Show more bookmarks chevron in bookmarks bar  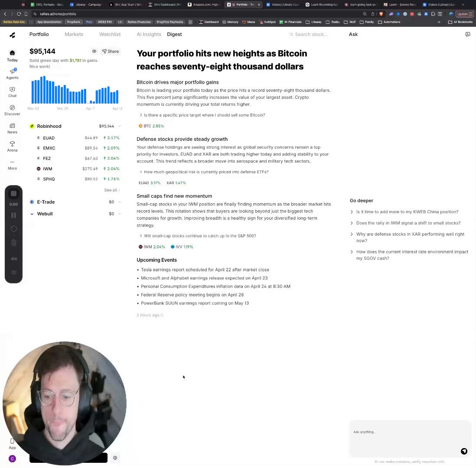tap(439, 22)
